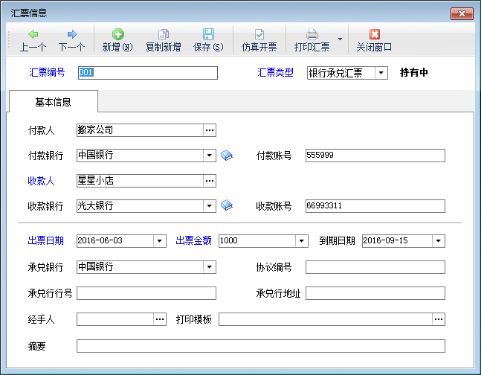The width and height of the screenshot is (482, 375).
Task: Expand the 付款银行 combo box
Action: pos(209,155)
